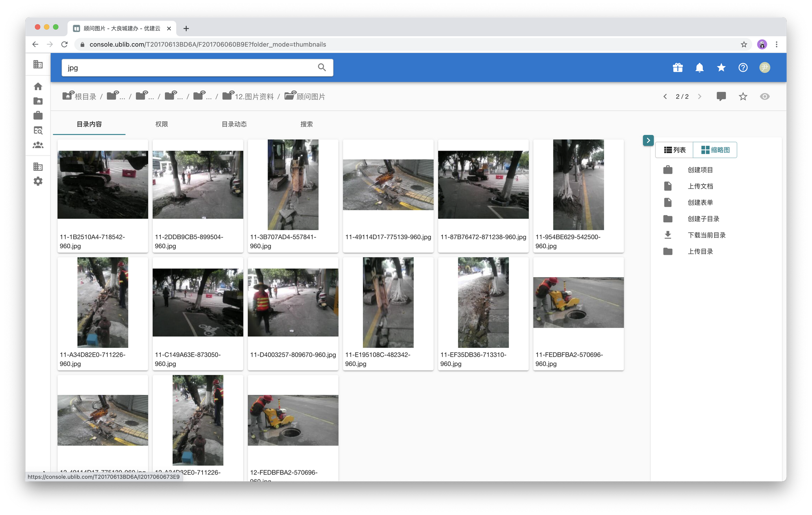The image size is (812, 515).
Task: Expand the left sidebar at bottom
Action: coord(44,471)
